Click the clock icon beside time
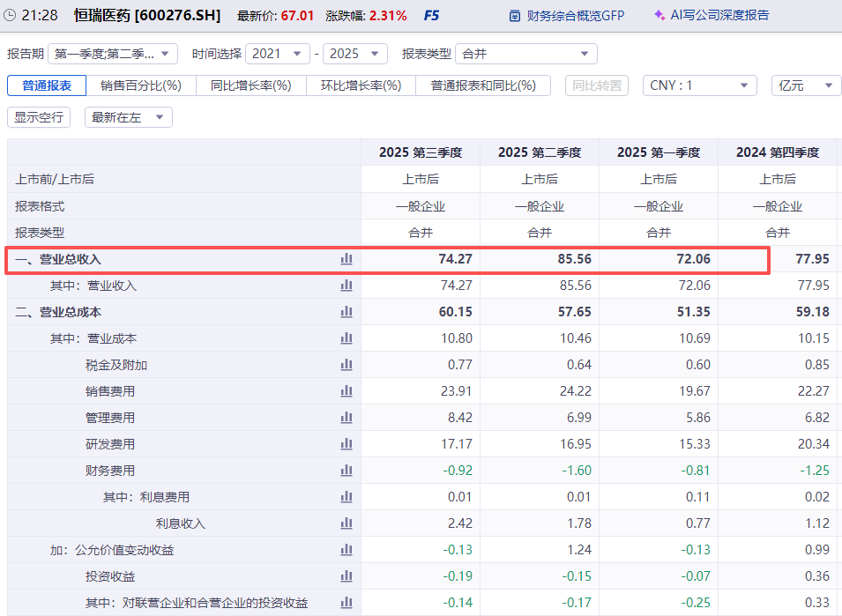 point(10,15)
